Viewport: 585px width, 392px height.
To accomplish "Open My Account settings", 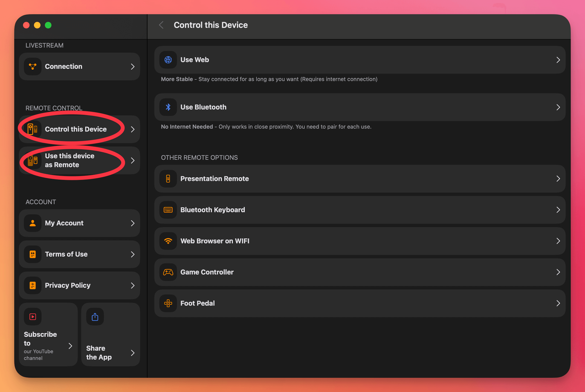I will (79, 223).
